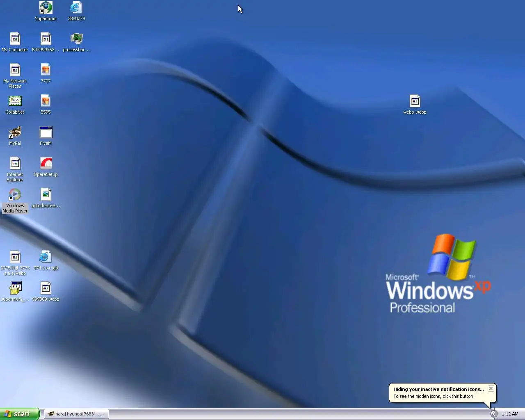Click the 1:12 AM taskbar clock

(x=510, y=414)
